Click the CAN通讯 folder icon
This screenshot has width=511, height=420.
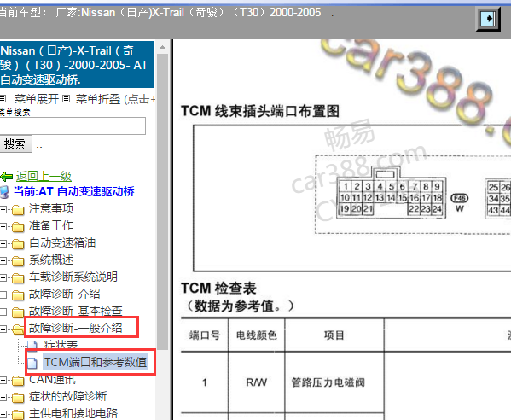pos(18,381)
